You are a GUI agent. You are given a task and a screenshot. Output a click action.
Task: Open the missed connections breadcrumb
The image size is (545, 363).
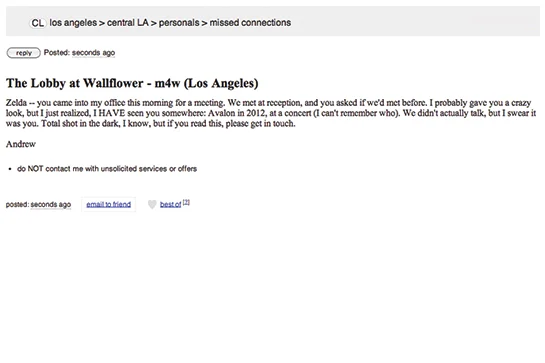(250, 23)
